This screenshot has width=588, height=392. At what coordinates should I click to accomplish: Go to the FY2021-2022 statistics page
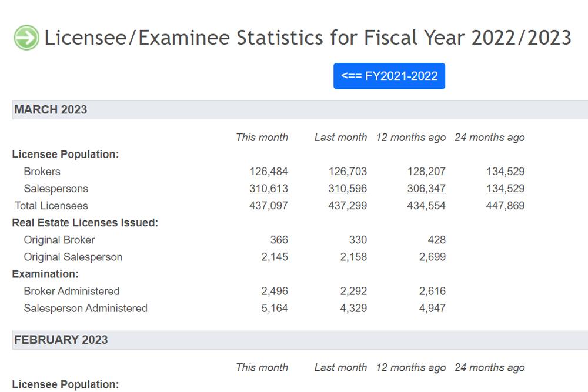[389, 76]
